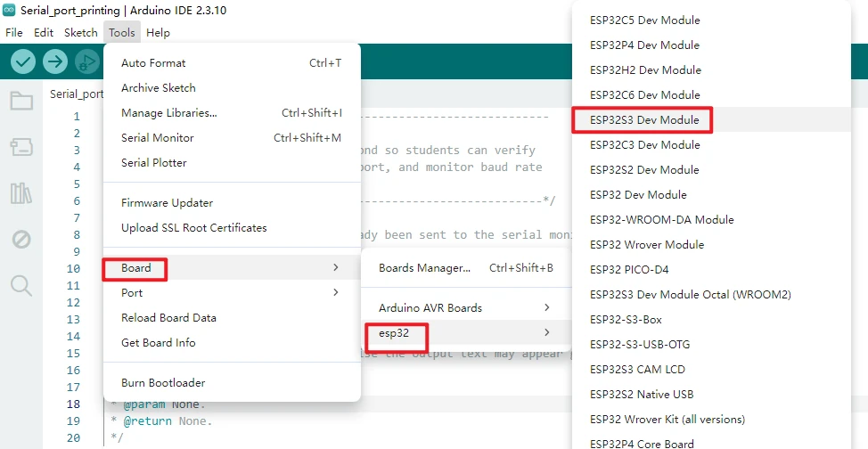Select ESP32S3 CAM LCD board
The height and width of the screenshot is (449, 868).
click(711, 370)
